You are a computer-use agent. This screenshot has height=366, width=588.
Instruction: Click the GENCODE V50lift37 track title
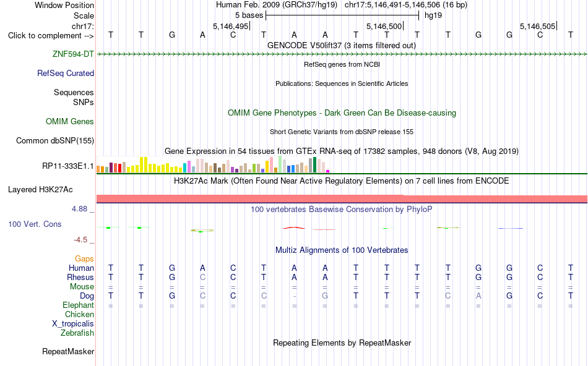point(342,45)
